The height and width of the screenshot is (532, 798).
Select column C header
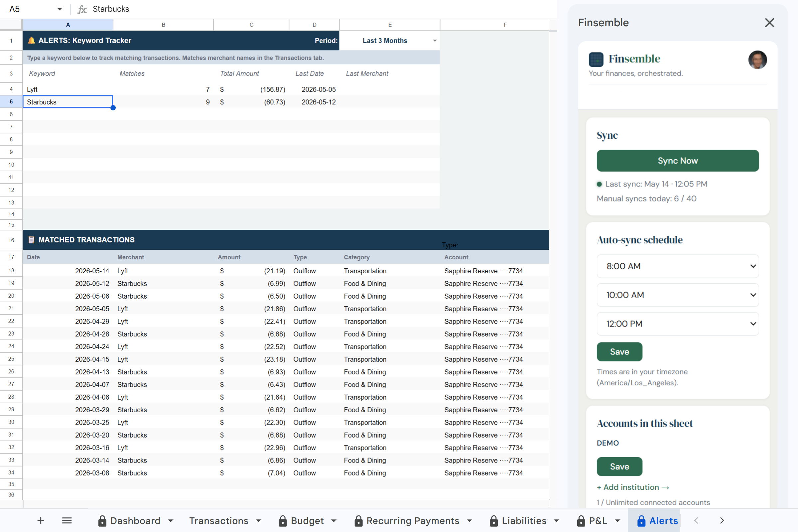point(251,25)
